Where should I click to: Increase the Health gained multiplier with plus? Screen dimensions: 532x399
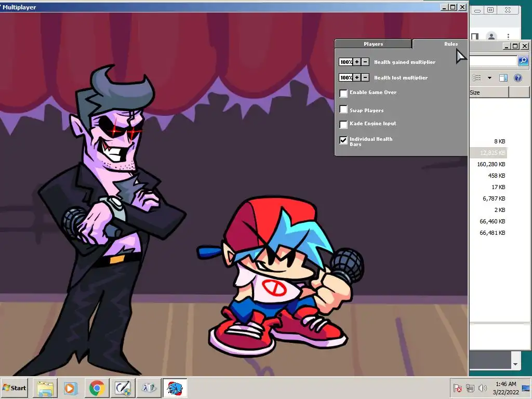coord(357,62)
